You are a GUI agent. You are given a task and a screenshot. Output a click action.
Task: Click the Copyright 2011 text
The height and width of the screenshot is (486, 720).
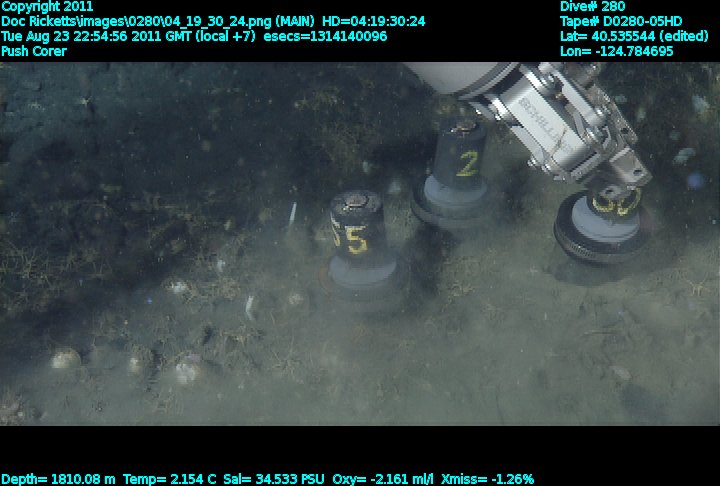[47, 6]
